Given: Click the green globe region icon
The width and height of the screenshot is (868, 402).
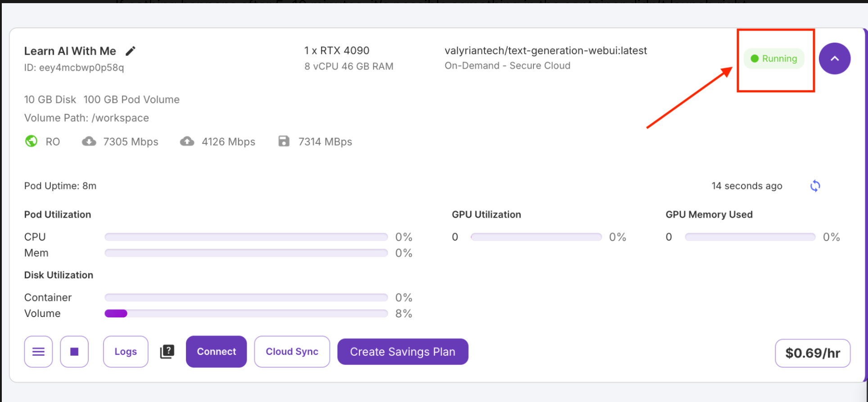Looking at the screenshot, I should (x=31, y=141).
